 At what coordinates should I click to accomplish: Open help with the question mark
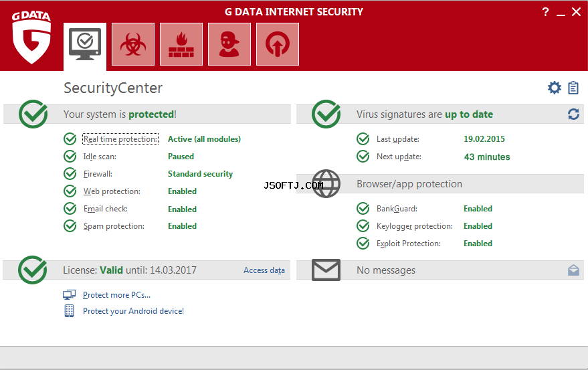(x=546, y=12)
